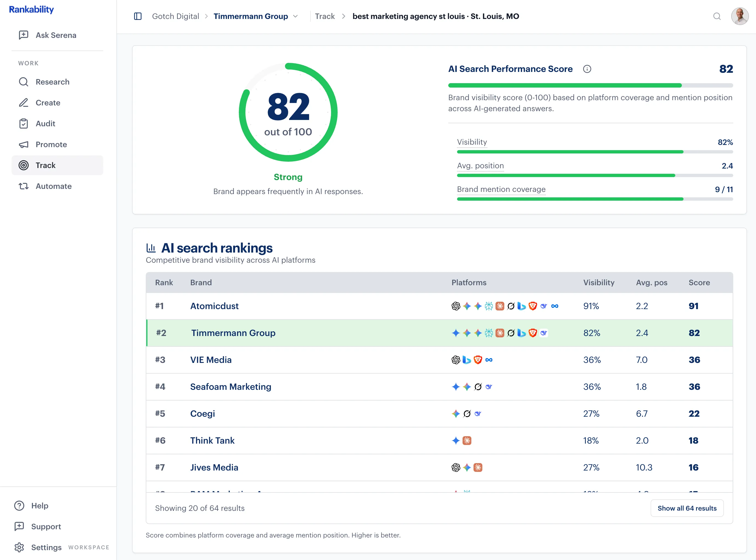
Task: Click the Jives Media brand name
Action: pos(214,467)
